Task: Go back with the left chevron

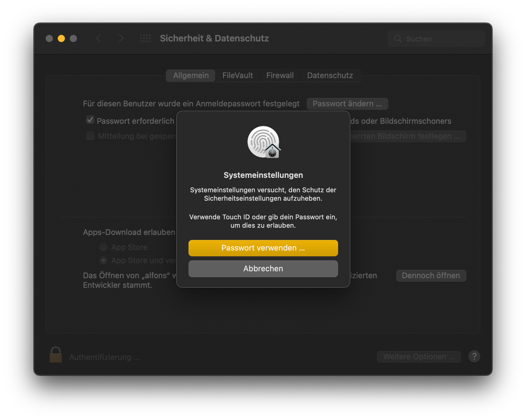Action: click(99, 38)
